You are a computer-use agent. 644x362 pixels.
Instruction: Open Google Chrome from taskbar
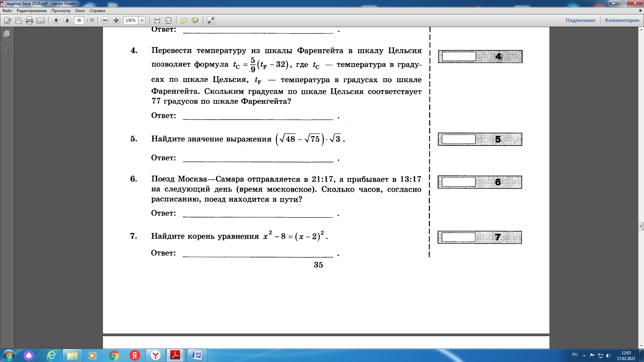point(114,355)
